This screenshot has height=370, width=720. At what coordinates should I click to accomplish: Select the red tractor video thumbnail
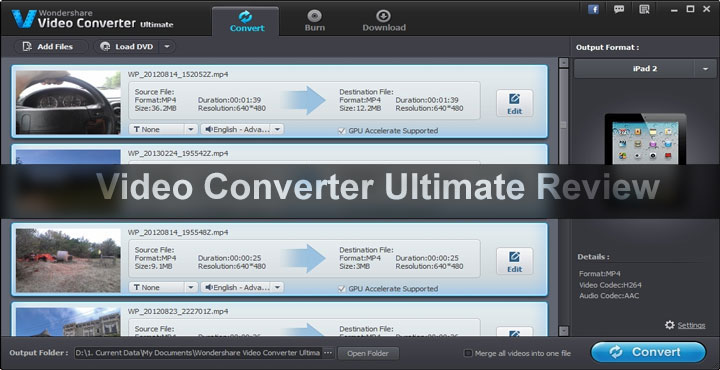coord(68,260)
